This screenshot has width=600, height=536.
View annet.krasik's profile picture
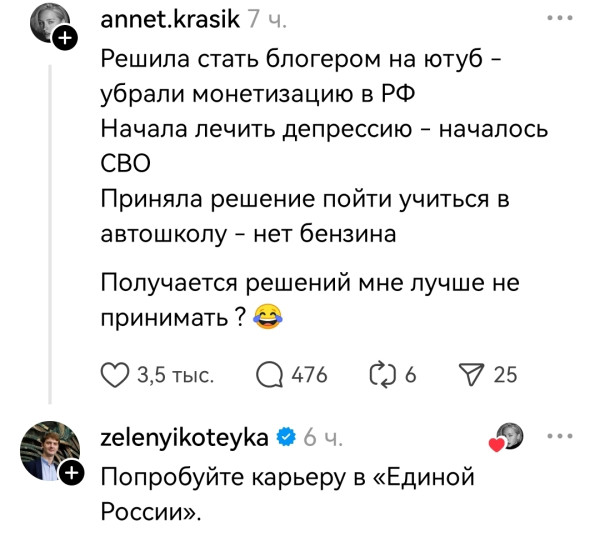(49, 24)
